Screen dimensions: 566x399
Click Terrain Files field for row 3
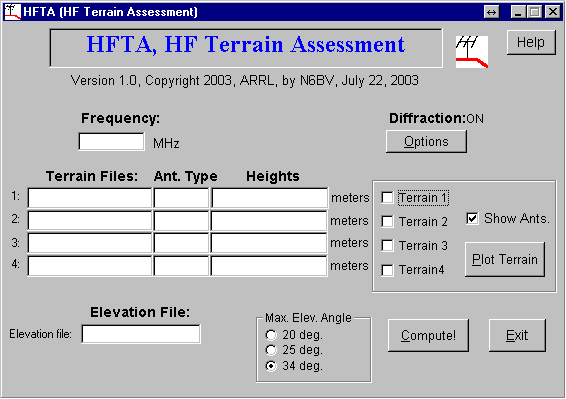point(90,243)
